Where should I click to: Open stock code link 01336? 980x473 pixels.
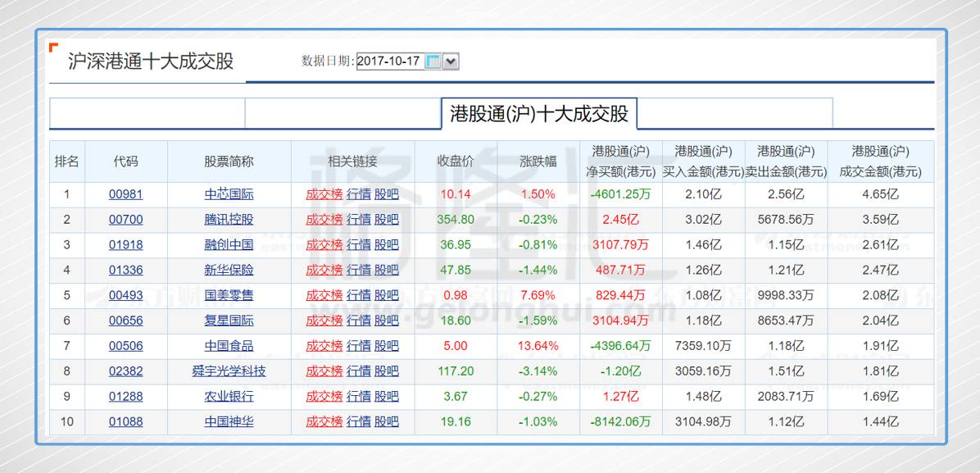tap(125, 271)
